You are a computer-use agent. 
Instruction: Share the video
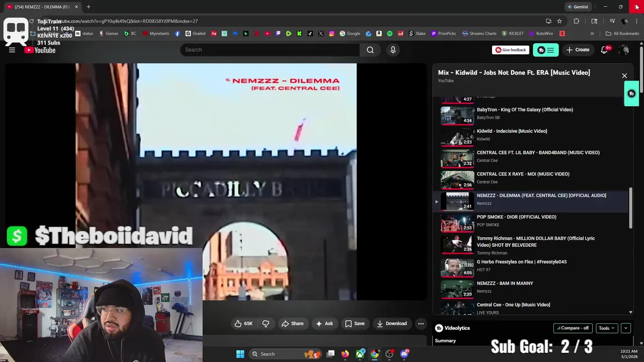tap(292, 324)
